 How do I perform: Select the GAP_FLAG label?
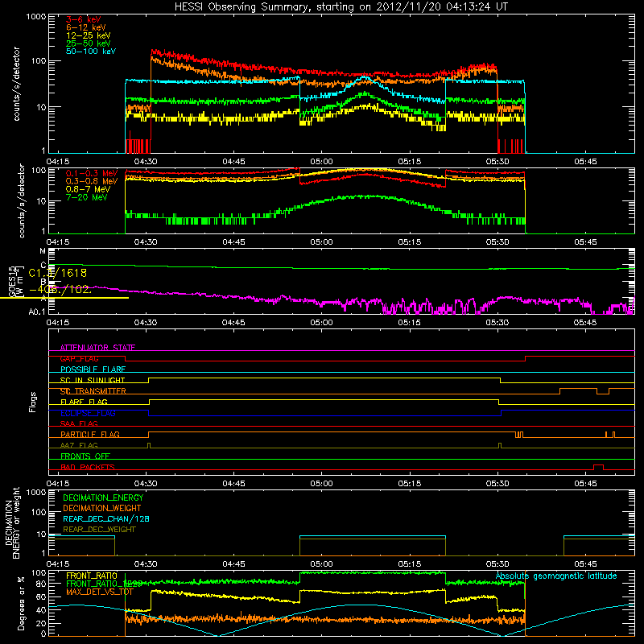tap(79, 358)
